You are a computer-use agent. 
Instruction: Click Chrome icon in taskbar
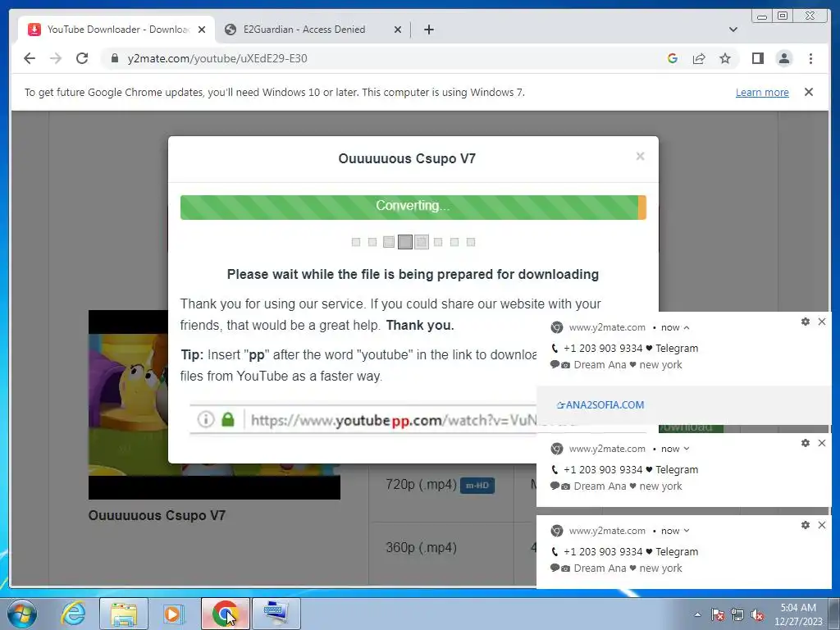pyautogui.click(x=225, y=613)
